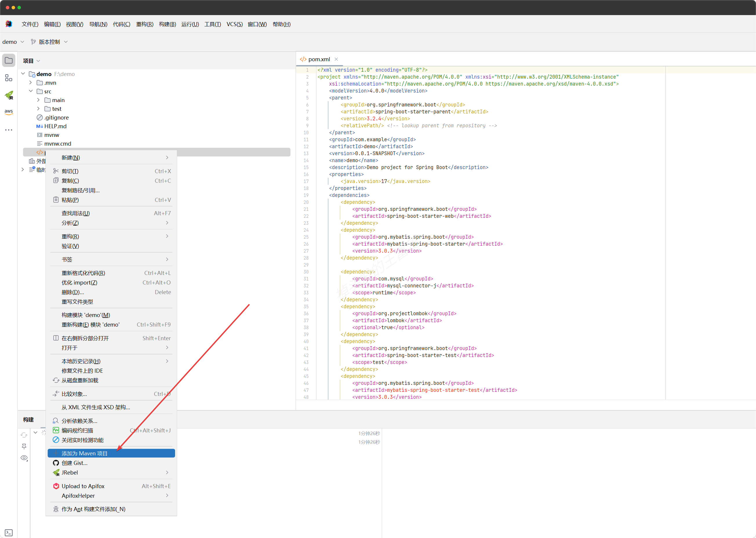Open the 构建(B) menu in menu bar
The image size is (756, 538).
[x=167, y=24]
